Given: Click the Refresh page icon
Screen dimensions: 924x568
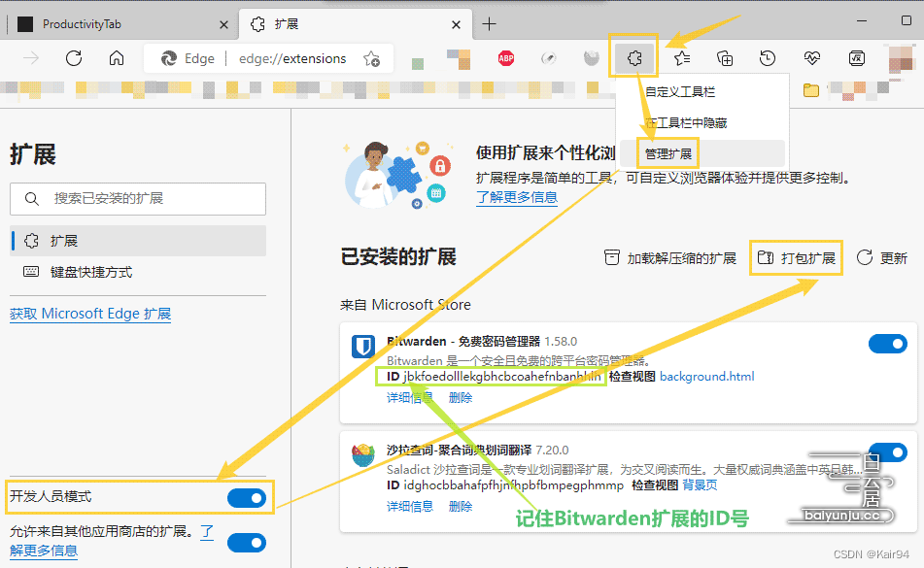Looking at the screenshot, I should [x=73, y=58].
